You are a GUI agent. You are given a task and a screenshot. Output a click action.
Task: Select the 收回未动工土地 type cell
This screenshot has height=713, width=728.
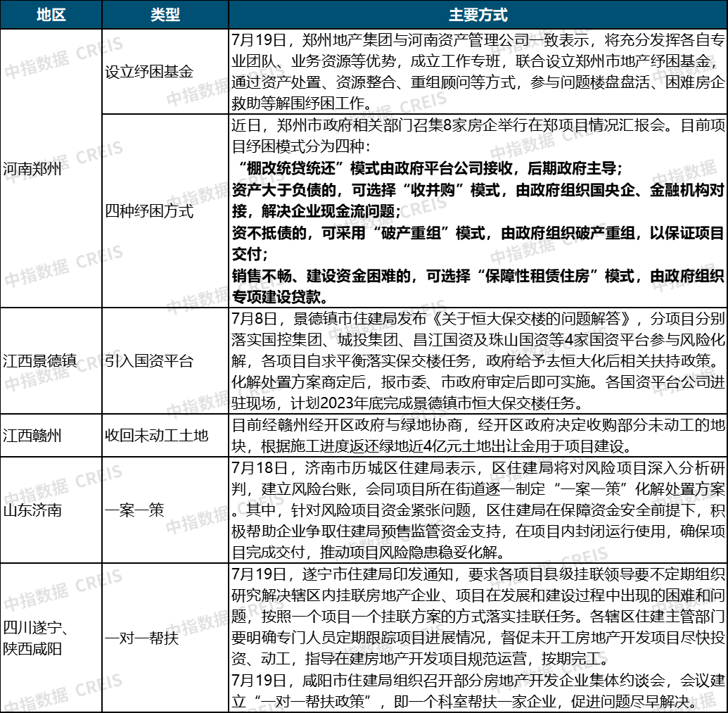coord(165,435)
